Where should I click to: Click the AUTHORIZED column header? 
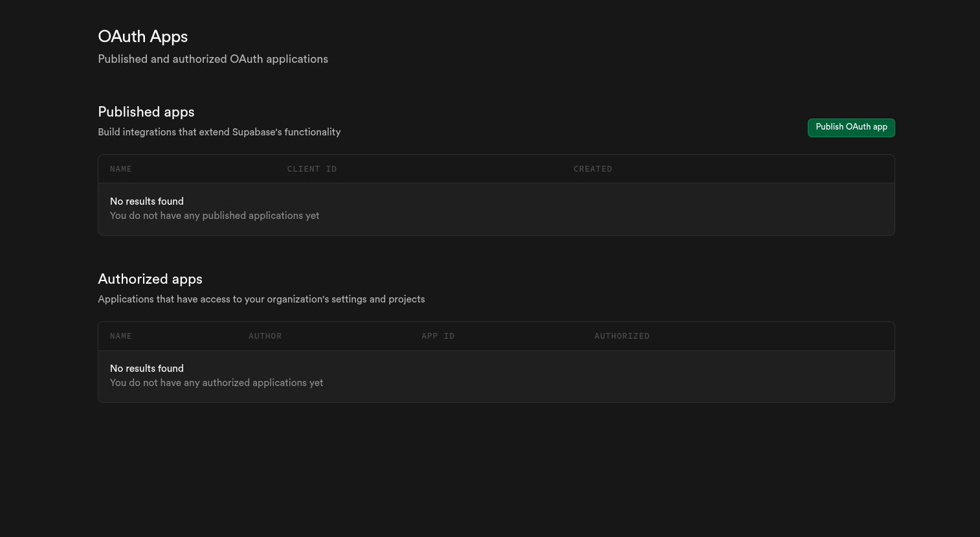tap(622, 336)
